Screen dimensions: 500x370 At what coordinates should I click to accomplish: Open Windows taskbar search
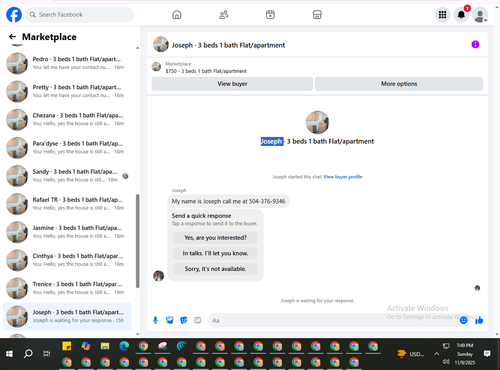pyautogui.click(x=28, y=354)
